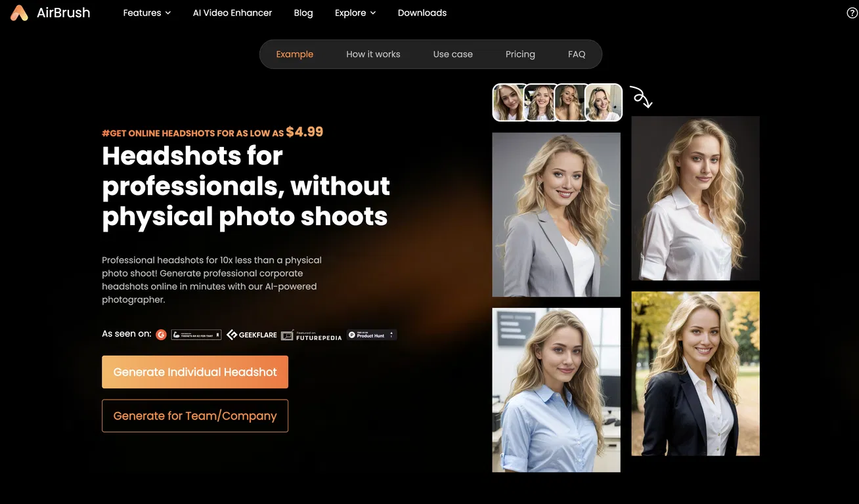Click Generate Individual Headshot button
The width and height of the screenshot is (859, 504).
click(195, 372)
